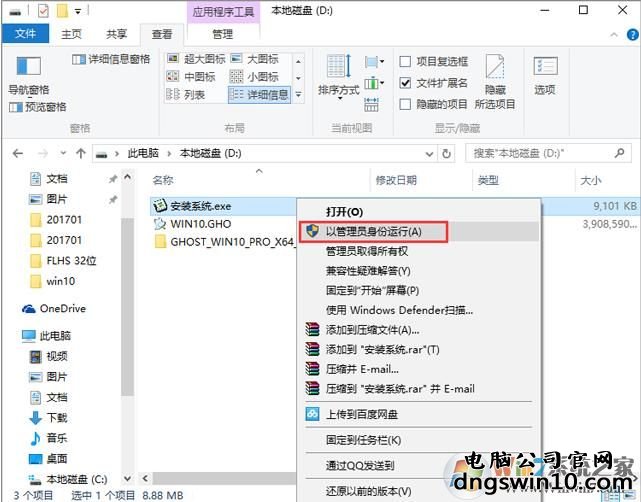Toggle the Preview pane (预览窗格)

tap(38, 107)
